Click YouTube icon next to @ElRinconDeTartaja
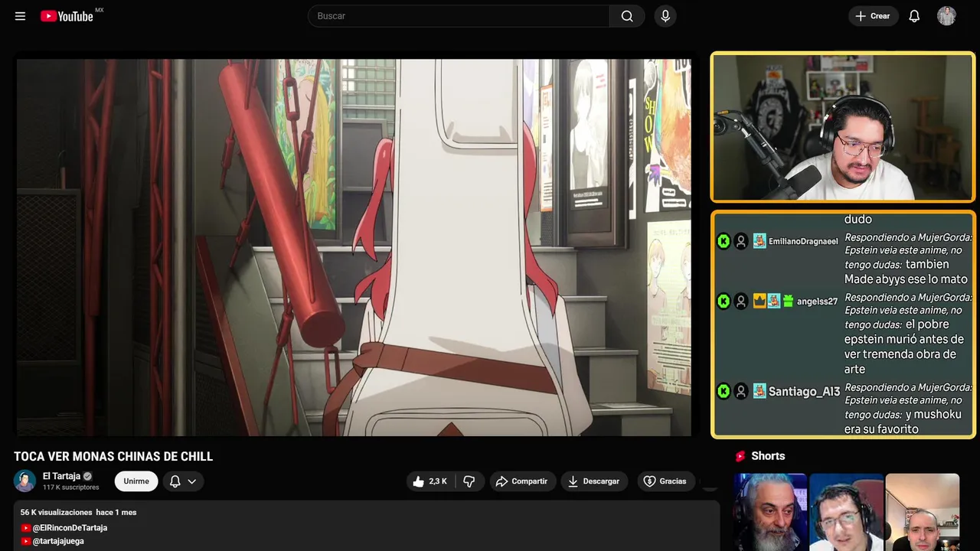 tap(26, 528)
